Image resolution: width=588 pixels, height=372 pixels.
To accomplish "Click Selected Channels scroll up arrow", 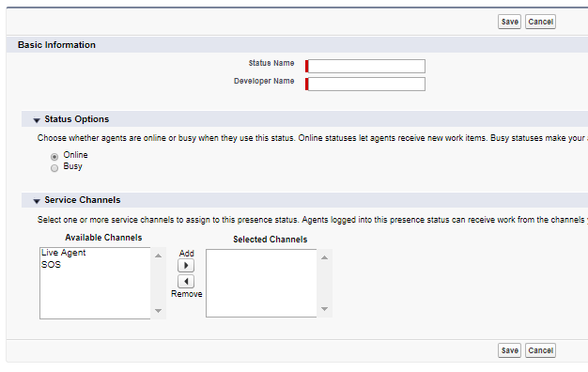I will [x=324, y=257].
